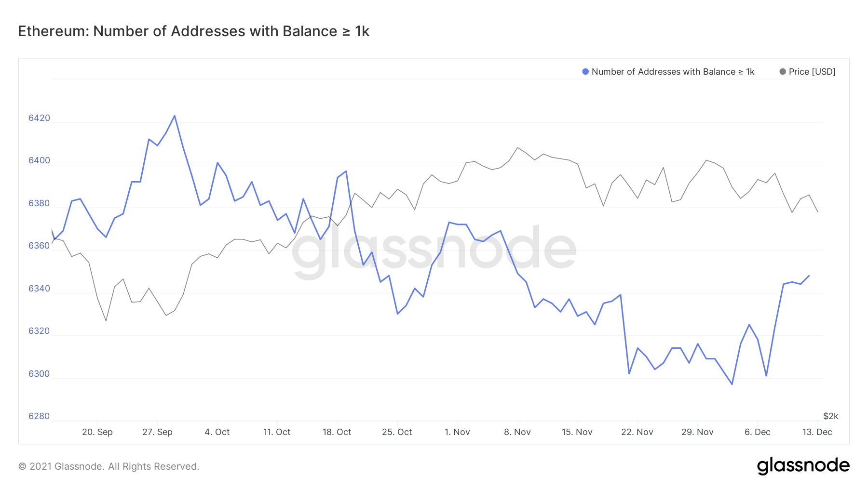868x488 pixels.
Task: Click the 27. Sep date axis label
Action: point(157,432)
